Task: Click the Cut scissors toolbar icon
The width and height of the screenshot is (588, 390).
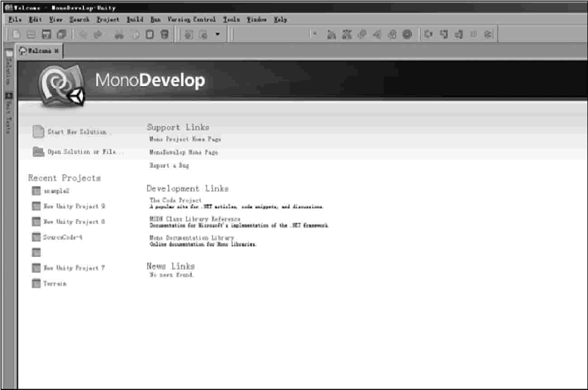Action: 118,35
